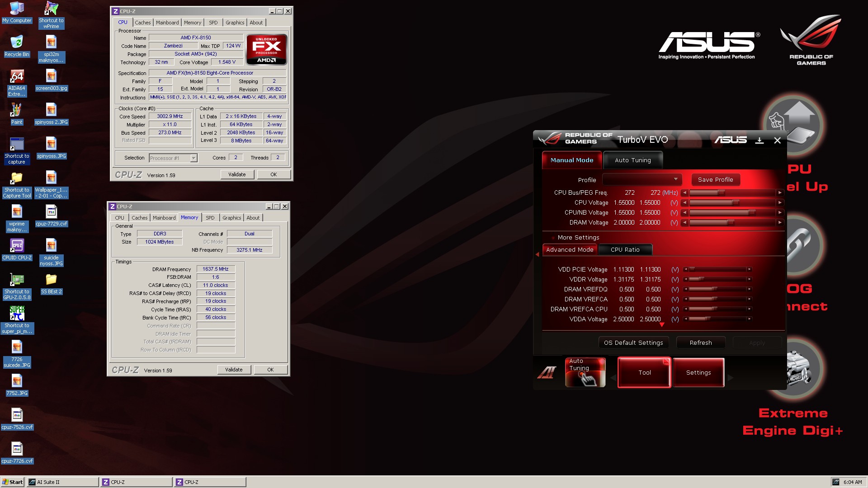
Task: Click AI Suite II in the taskbar
Action: coord(62,482)
